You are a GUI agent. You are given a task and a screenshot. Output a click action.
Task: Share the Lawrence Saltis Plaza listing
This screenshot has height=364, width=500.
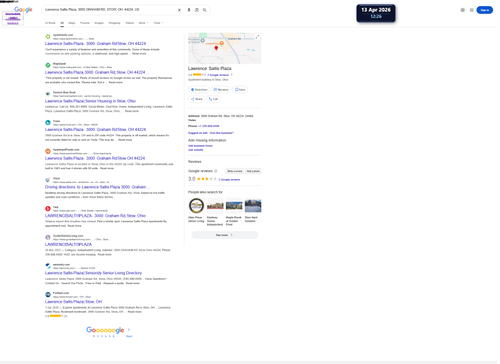[x=197, y=99]
